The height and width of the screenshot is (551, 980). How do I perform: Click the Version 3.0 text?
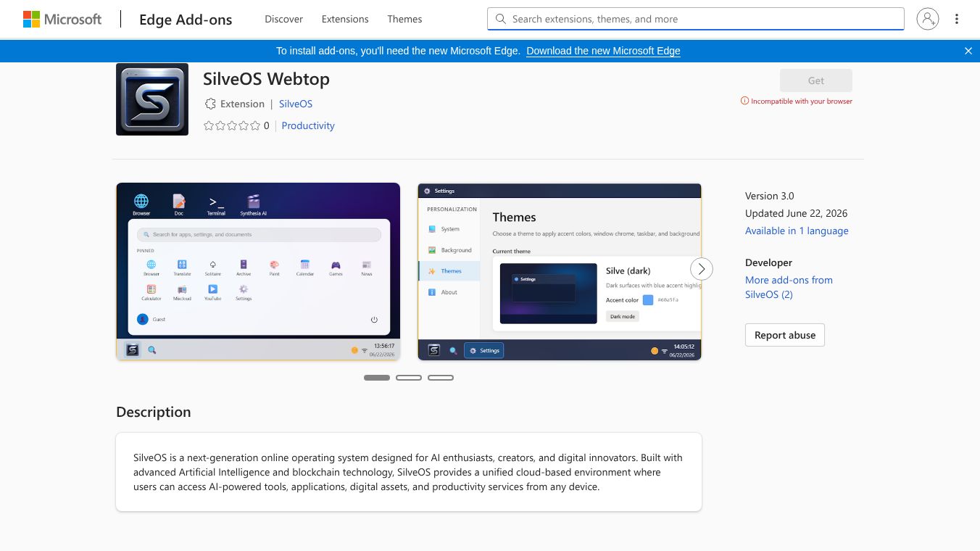click(770, 196)
